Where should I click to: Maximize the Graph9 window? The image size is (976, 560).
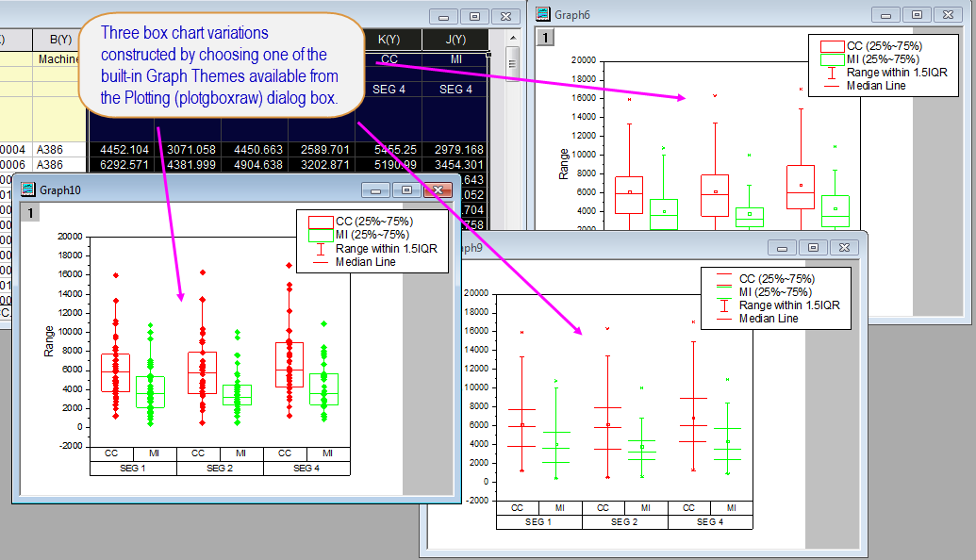[x=813, y=247]
